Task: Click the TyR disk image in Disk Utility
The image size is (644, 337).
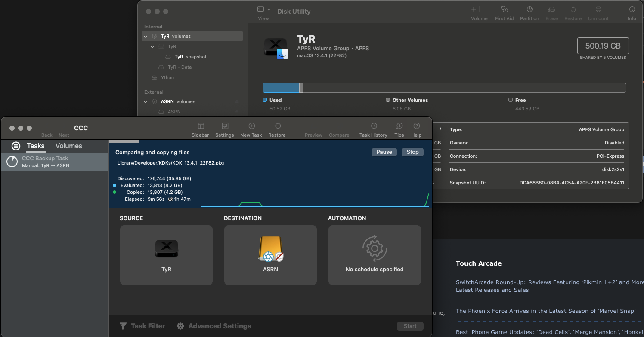Action: click(276, 48)
